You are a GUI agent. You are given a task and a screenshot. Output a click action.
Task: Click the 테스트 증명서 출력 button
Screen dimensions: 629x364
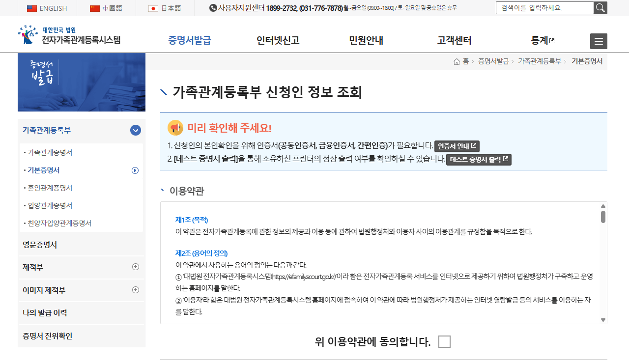click(479, 160)
